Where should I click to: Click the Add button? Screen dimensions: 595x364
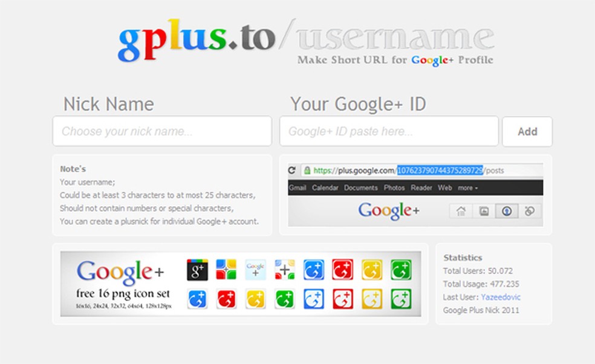pos(527,131)
